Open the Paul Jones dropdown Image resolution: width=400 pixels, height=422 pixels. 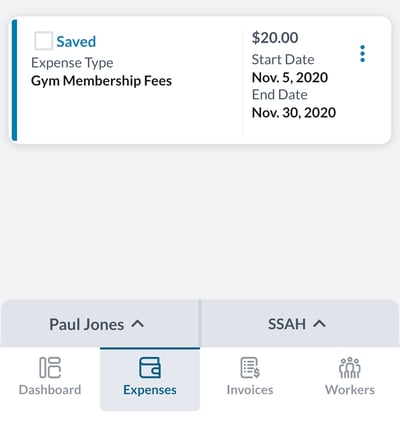(100, 324)
